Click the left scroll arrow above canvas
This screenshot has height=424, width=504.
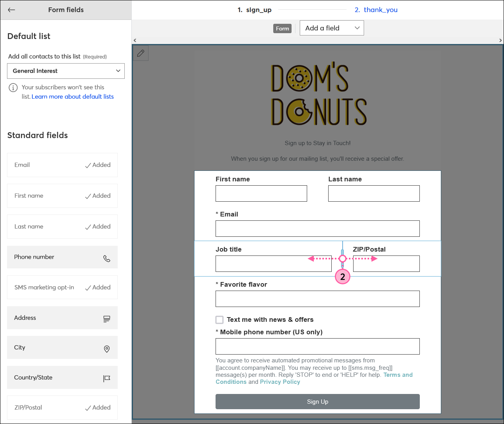coord(135,40)
